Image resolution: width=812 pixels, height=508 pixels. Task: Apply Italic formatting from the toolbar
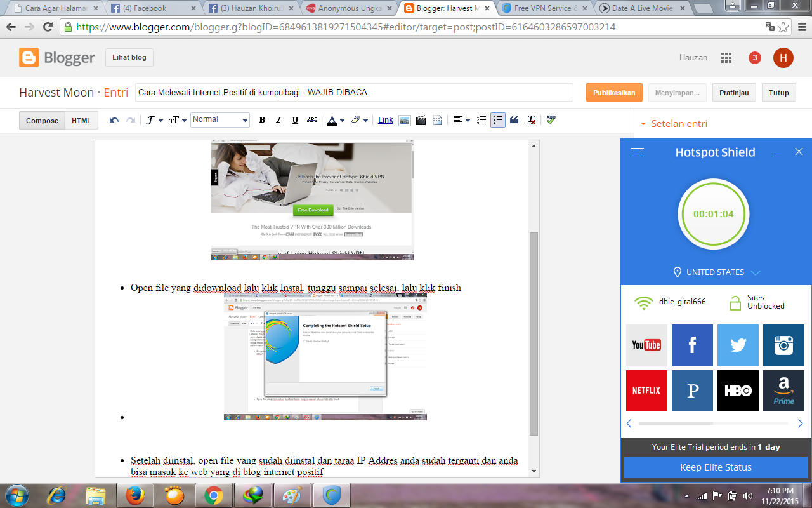(278, 120)
